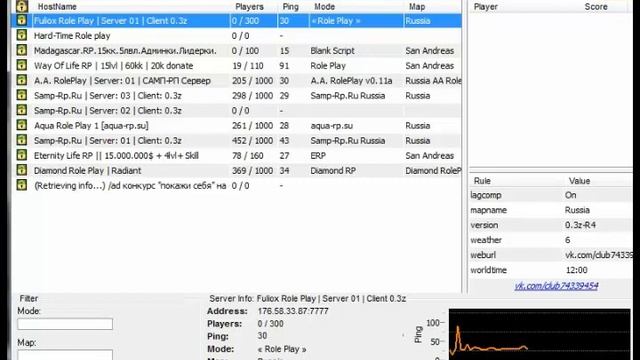The image size is (640, 360).
Task: Click ping value 91
Action: click(284, 66)
